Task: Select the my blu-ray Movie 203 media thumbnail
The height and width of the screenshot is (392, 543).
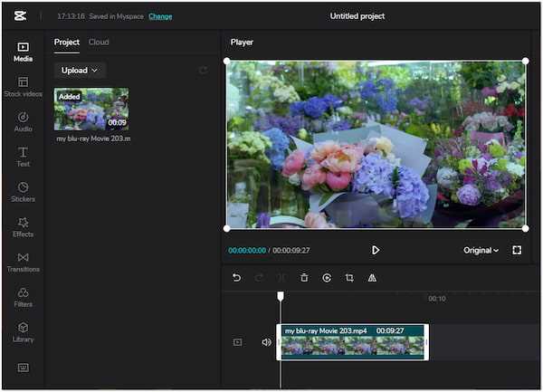Action: click(91, 109)
